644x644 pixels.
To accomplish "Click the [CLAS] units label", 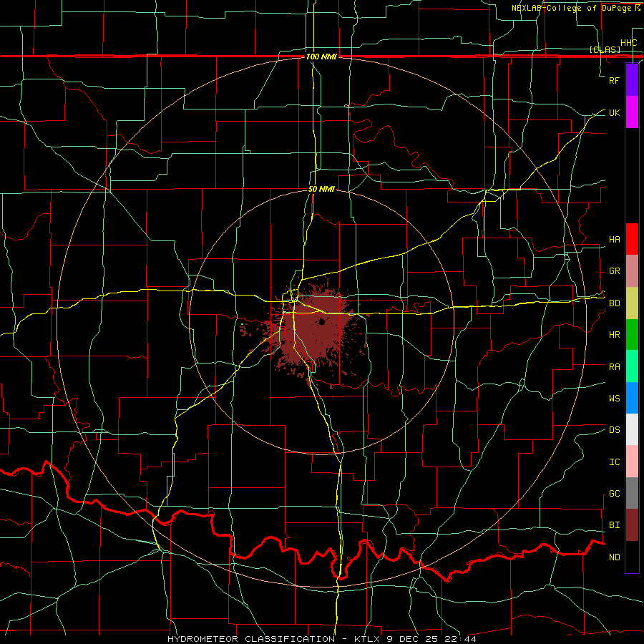I will [x=605, y=49].
